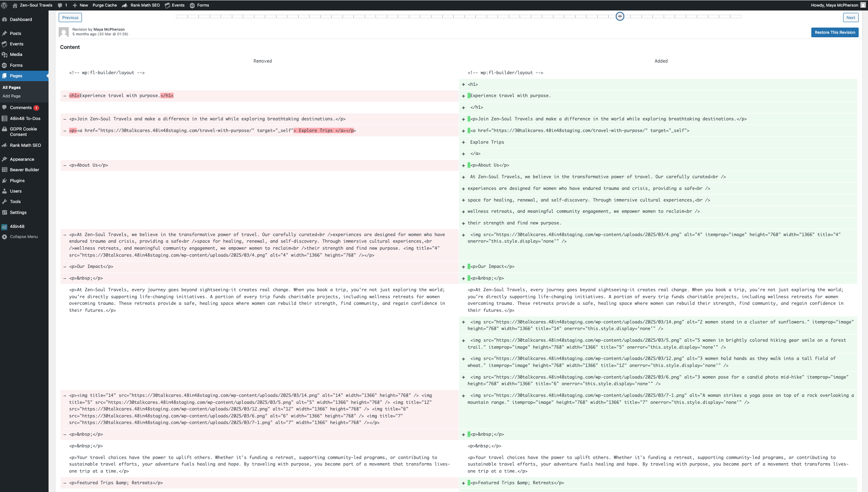Open GDPR Cookie Consent link
Viewport: 868px width, 492px height.
point(23,132)
